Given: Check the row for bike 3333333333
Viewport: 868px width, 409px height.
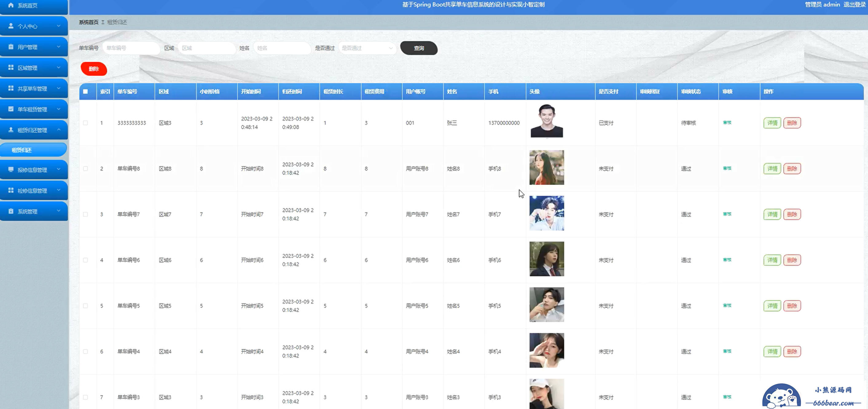Looking at the screenshot, I should (x=86, y=123).
